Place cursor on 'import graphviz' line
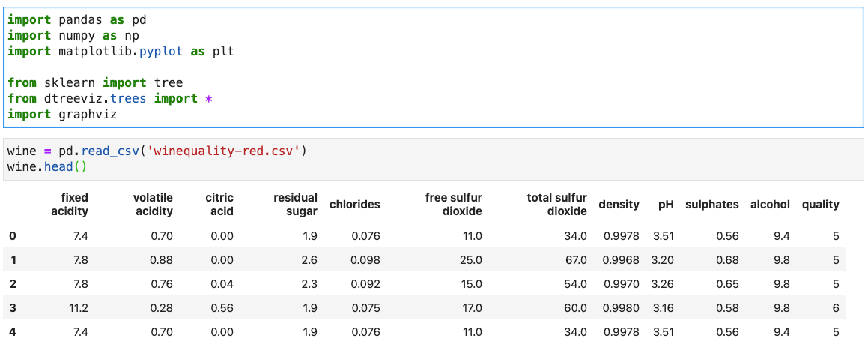This screenshot has height=347, width=868. click(62, 115)
